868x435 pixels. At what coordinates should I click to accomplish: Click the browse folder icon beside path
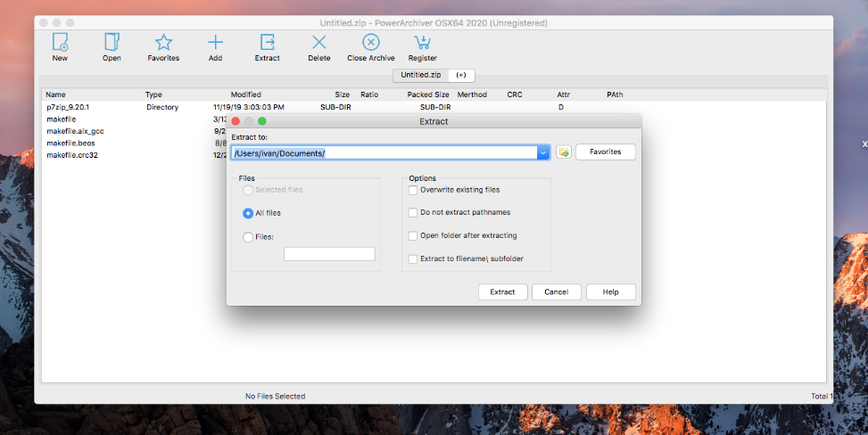coord(564,152)
